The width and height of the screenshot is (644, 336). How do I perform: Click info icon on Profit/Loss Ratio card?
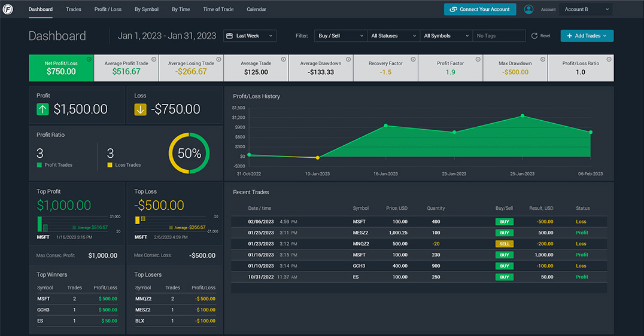609,59
